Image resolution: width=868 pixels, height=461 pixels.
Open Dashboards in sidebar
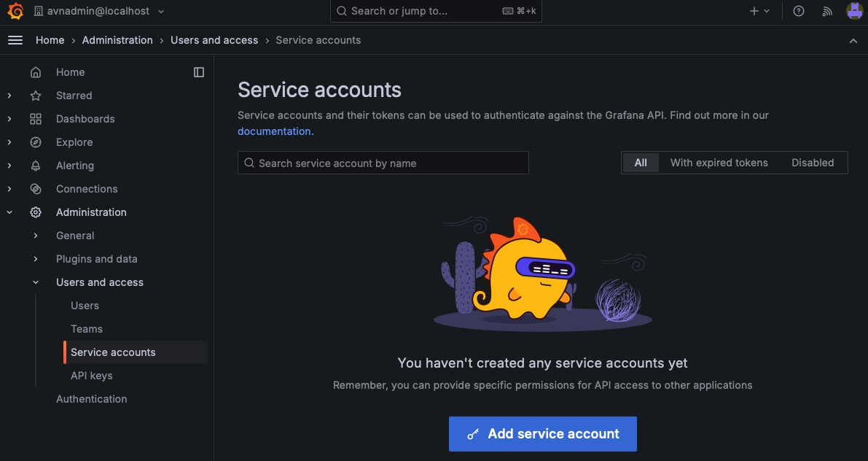[85, 119]
